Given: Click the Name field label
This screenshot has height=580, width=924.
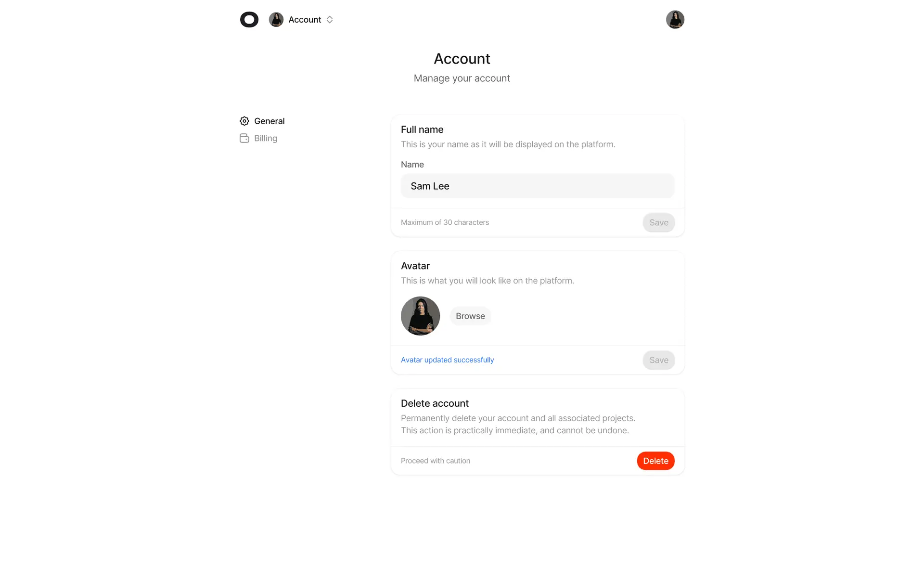Looking at the screenshot, I should [x=412, y=165].
